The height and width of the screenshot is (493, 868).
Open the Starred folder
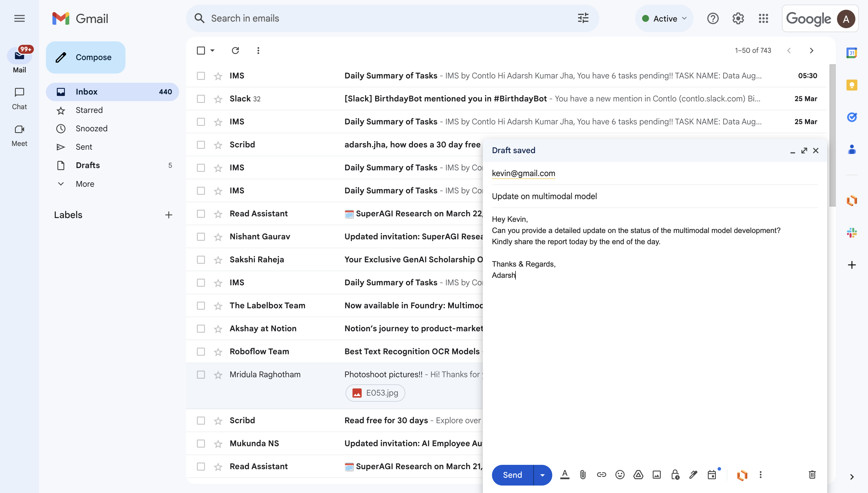112,110
